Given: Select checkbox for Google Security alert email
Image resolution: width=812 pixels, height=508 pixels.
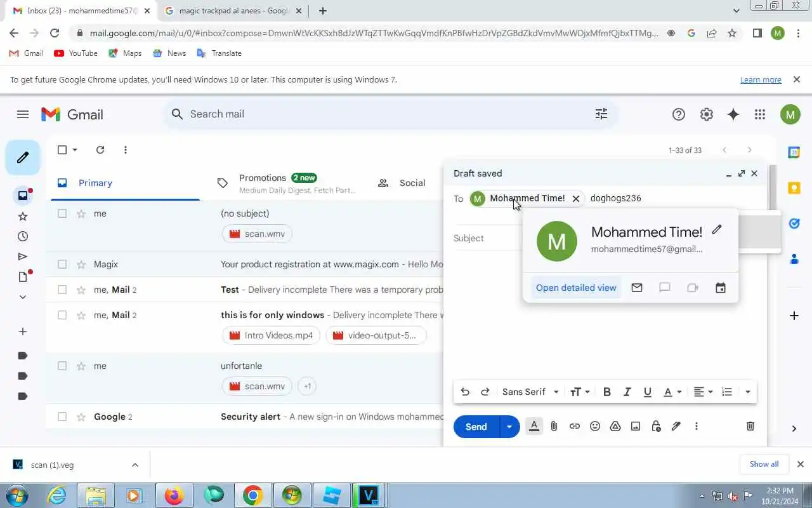Looking at the screenshot, I should click(62, 417).
